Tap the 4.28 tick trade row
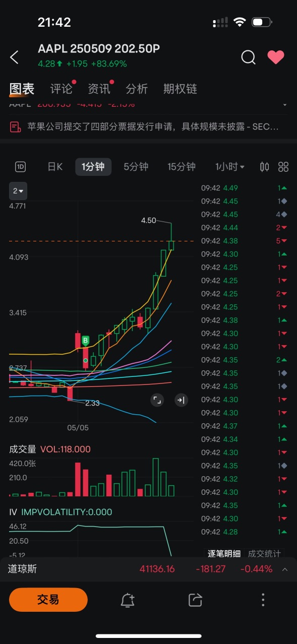The width and height of the screenshot is (297, 644). 245,532
